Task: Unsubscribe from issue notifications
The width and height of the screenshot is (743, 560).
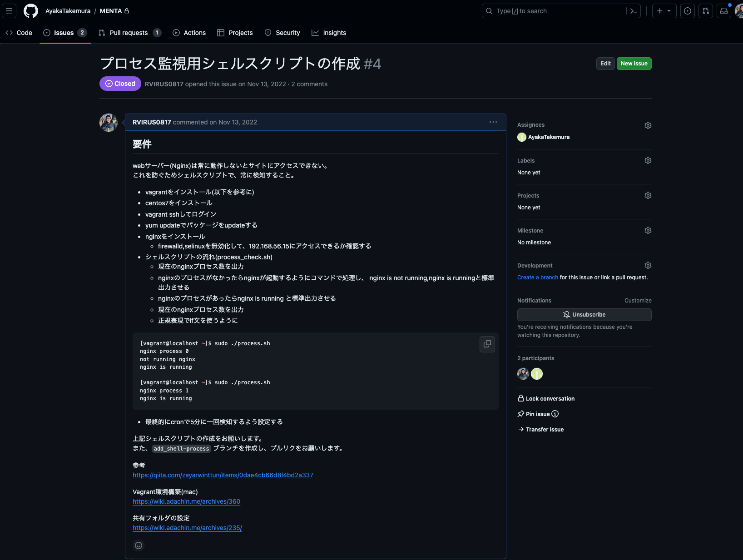Action: (x=584, y=314)
